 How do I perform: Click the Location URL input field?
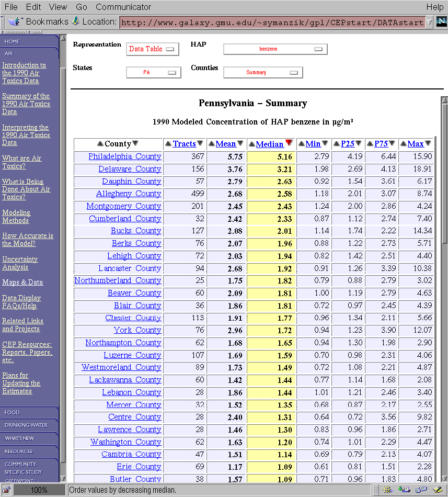(271, 22)
